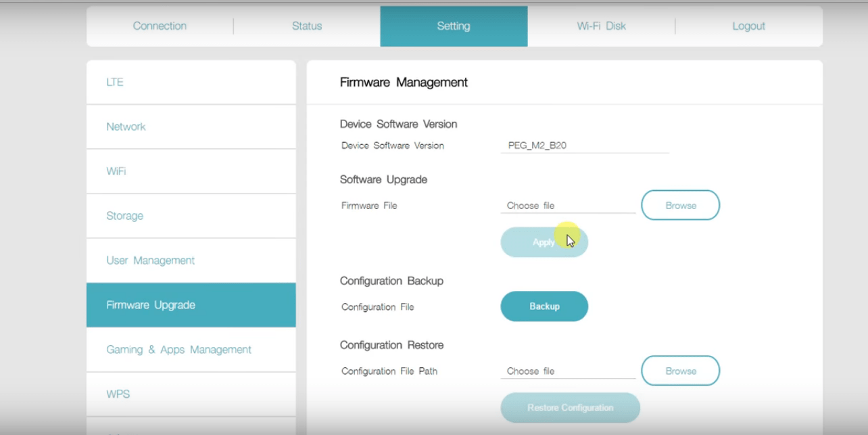The height and width of the screenshot is (435, 868).
Task: Browse for a configuration file path
Action: tap(680, 371)
